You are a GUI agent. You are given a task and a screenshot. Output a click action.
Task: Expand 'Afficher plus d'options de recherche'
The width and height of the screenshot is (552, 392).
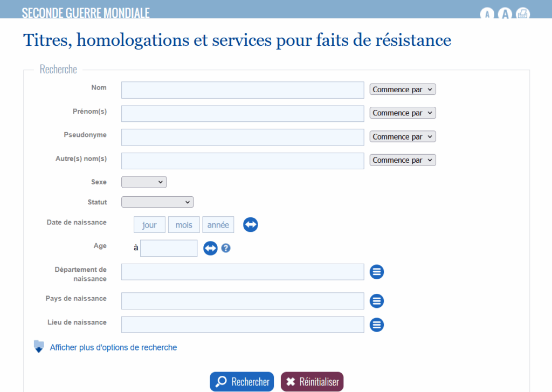coord(113,348)
